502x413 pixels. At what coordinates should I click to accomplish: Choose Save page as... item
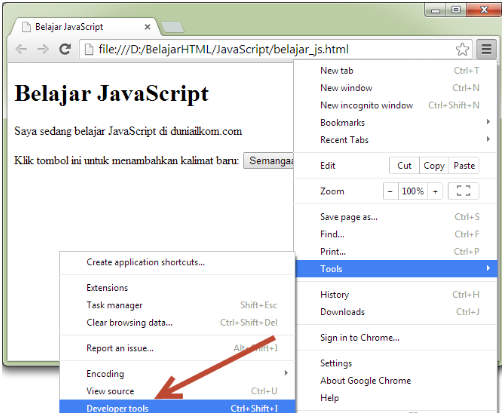click(396, 217)
